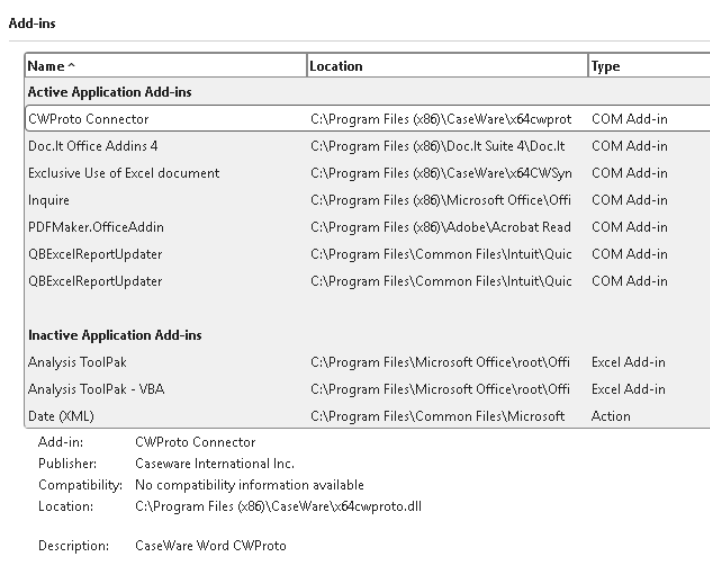The height and width of the screenshot is (567, 710).
Task: Select the CWProto Connector add-in row
Action: point(368,119)
